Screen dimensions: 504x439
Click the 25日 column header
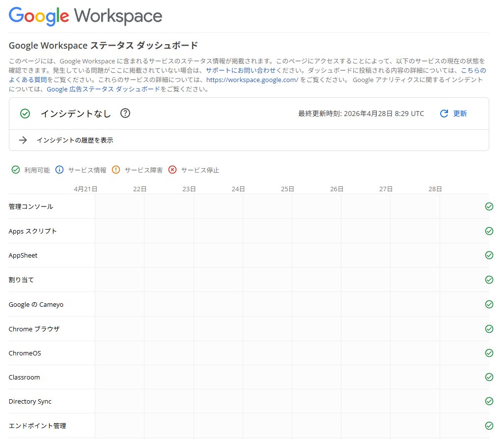(287, 189)
